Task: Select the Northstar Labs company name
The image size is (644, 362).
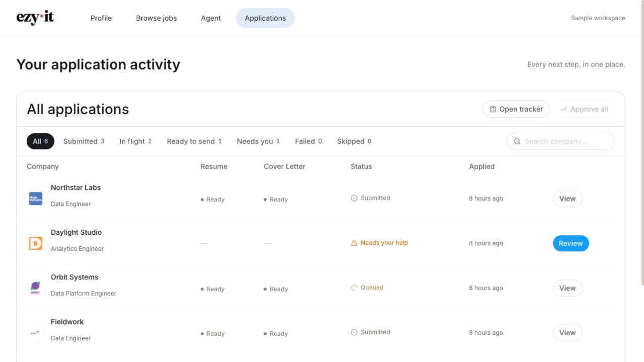Action: 76,187
